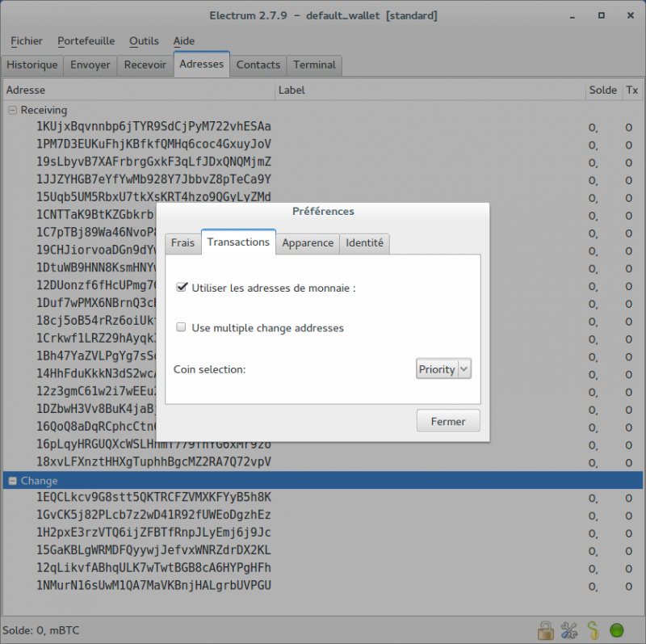The width and height of the screenshot is (646, 644).
Task: Open the Apparence tab in Préférences
Action: [x=308, y=243]
